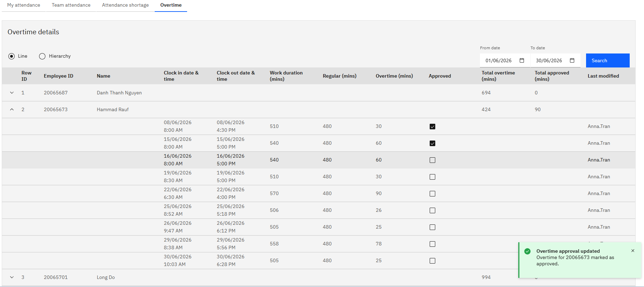Approve the 16/06/2026 overtime entry

click(432, 160)
